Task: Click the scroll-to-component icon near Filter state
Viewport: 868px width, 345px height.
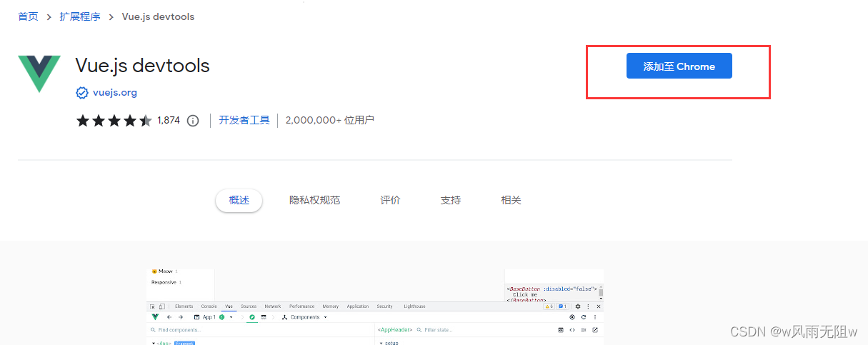Action: (x=561, y=330)
